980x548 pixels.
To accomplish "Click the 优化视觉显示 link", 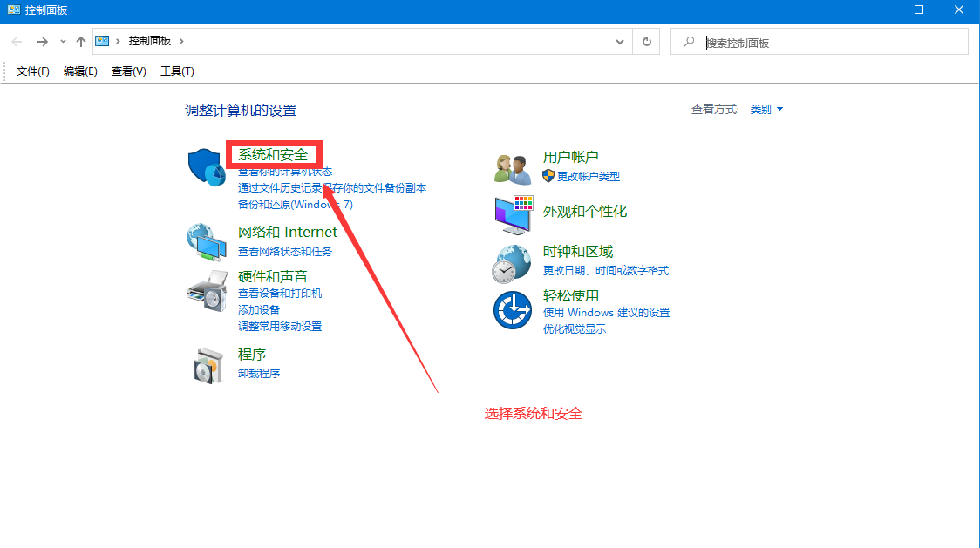I will (575, 328).
